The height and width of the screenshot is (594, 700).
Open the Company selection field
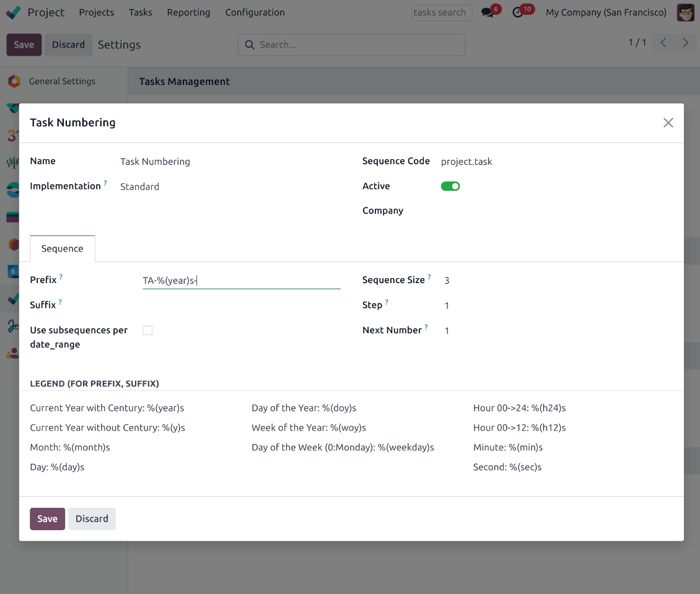click(x=557, y=211)
